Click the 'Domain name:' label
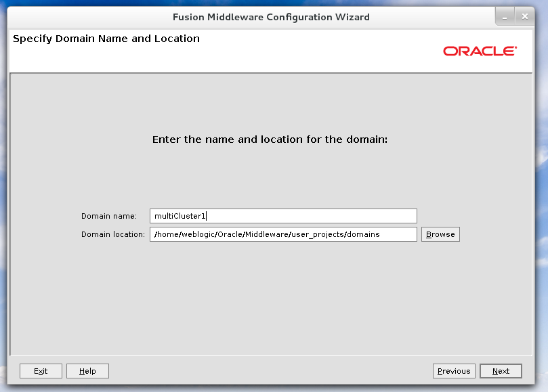The image size is (548, 392). (x=109, y=216)
